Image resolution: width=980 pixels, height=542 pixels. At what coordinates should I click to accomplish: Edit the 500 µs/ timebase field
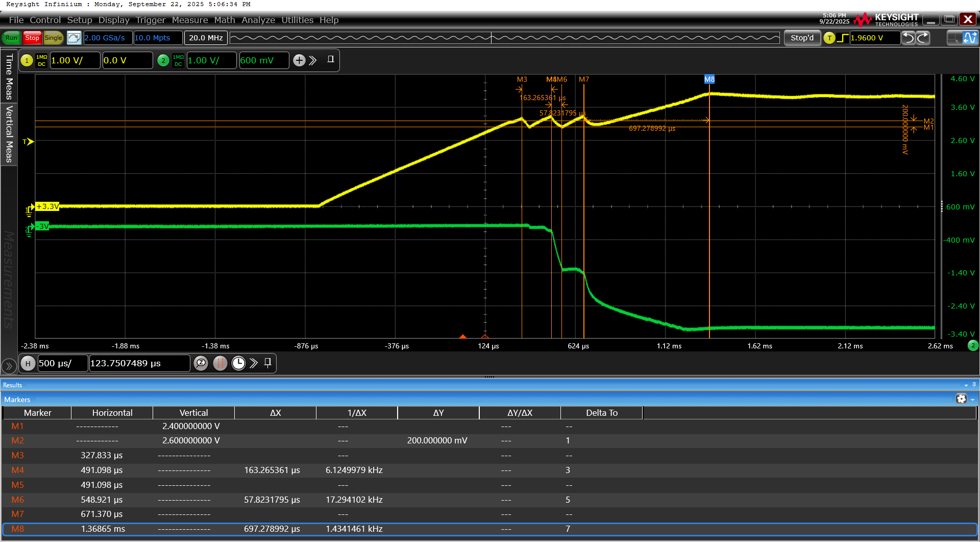tap(62, 363)
